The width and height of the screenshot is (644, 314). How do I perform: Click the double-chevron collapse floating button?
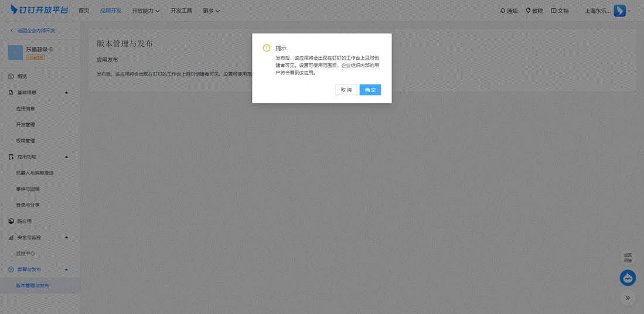click(628, 298)
